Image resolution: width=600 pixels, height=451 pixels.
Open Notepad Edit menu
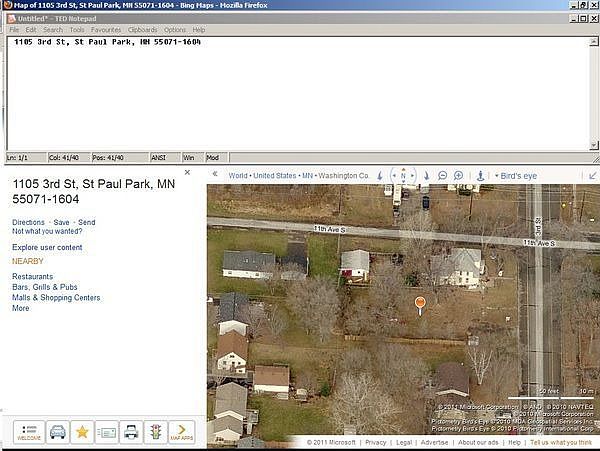click(x=31, y=30)
